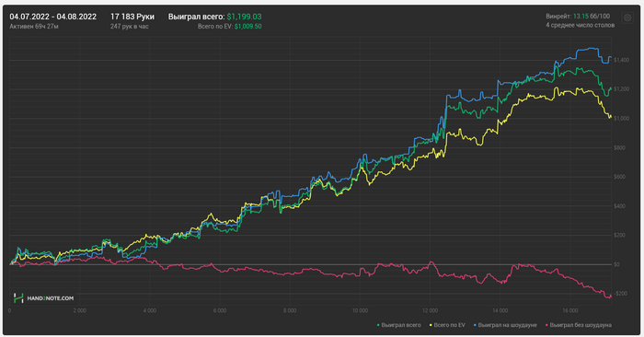Click the 6 000 x-axis label
This screenshot has height=337, width=644.
tap(220, 310)
